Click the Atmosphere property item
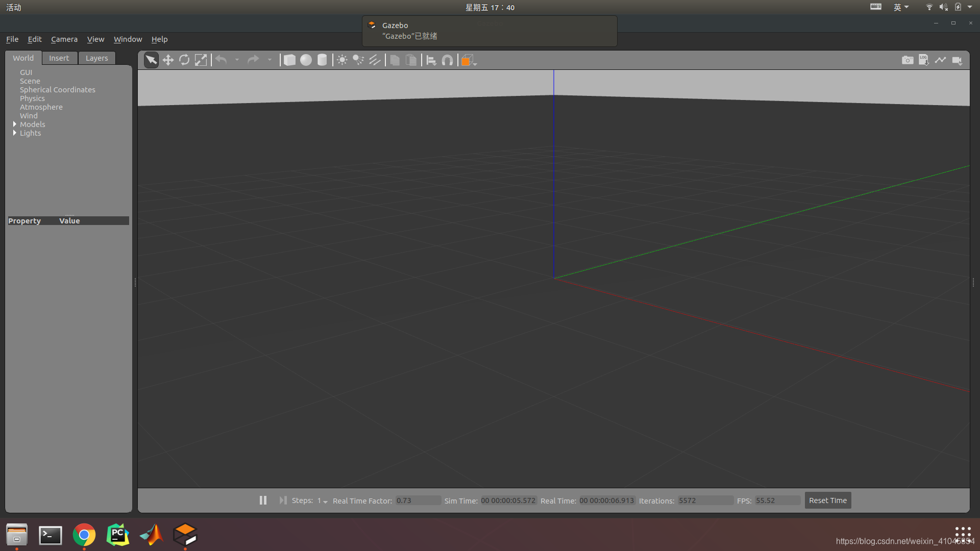The height and width of the screenshot is (551, 980). (x=41, y=107)
